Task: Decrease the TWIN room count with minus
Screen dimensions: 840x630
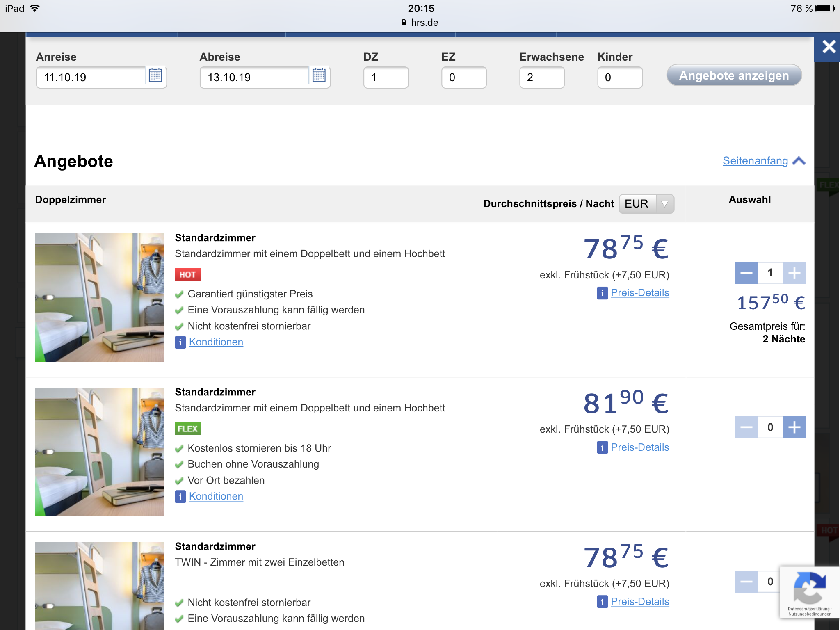Action: click(x=746, y=582)
